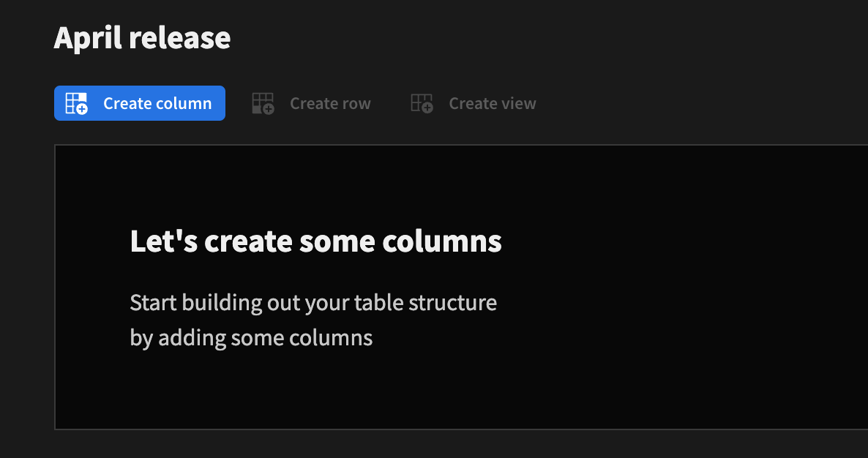
Task: Click the grayed-out row creation icon
Action: click(x=262, y=103)
